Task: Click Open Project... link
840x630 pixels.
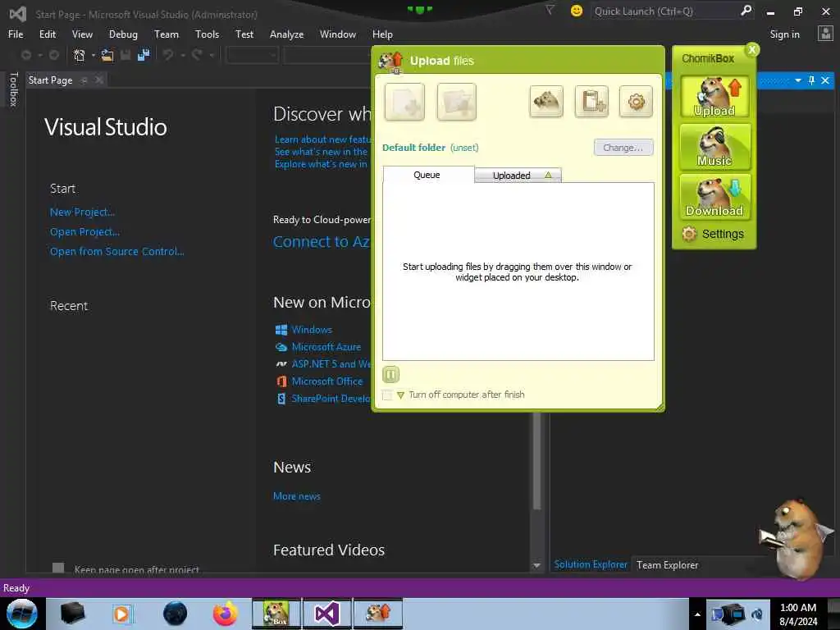Action: [x=85, y=232]
